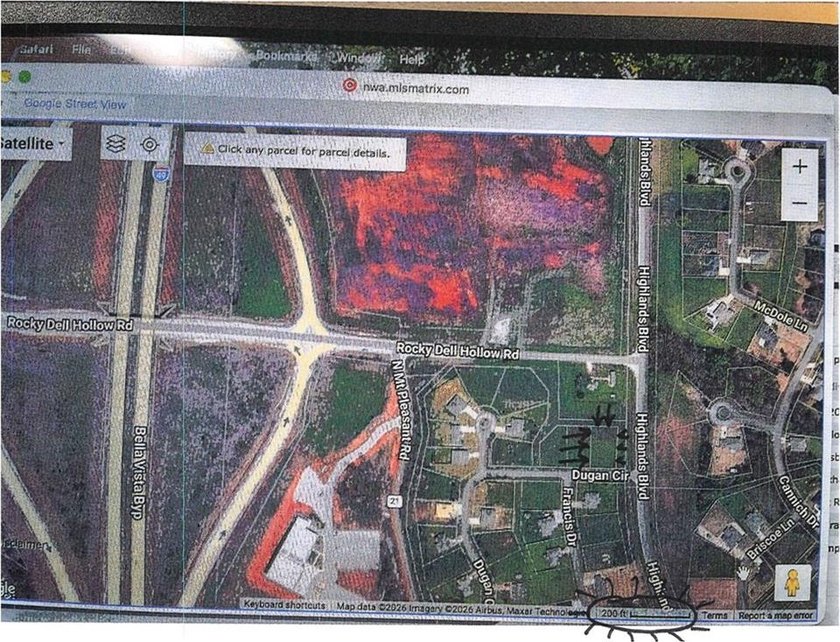
Task: Switch to the Google Street View tab
Action: pyautogui.click(x=74, y=103)
